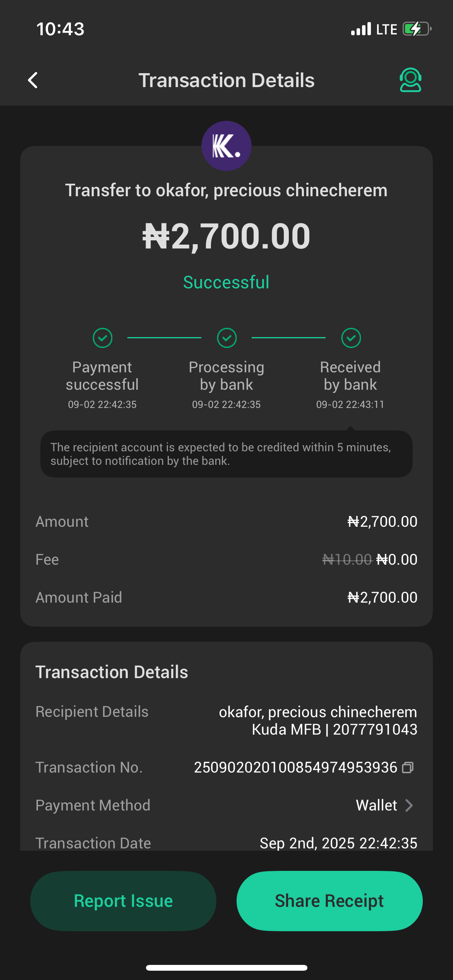This screenshot has height=980, width=453.
Task: Expand the Wallet payment method chevron
Action: point(409,805)
